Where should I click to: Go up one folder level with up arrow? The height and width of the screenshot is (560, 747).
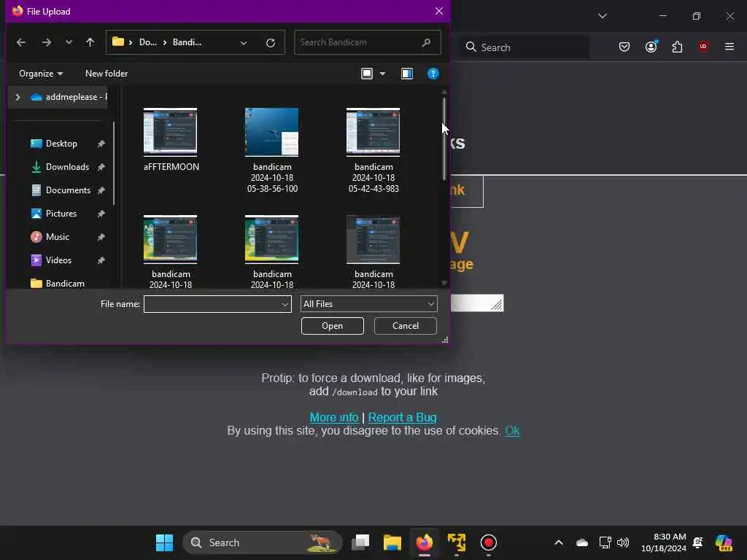[x=90, y=42]
